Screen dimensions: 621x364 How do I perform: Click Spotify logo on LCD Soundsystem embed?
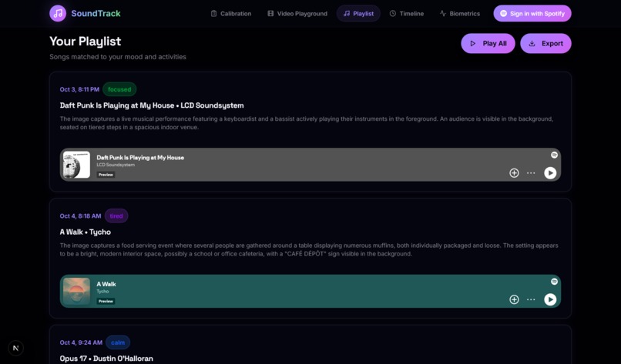pyautogui.click(x=554, y=155)
